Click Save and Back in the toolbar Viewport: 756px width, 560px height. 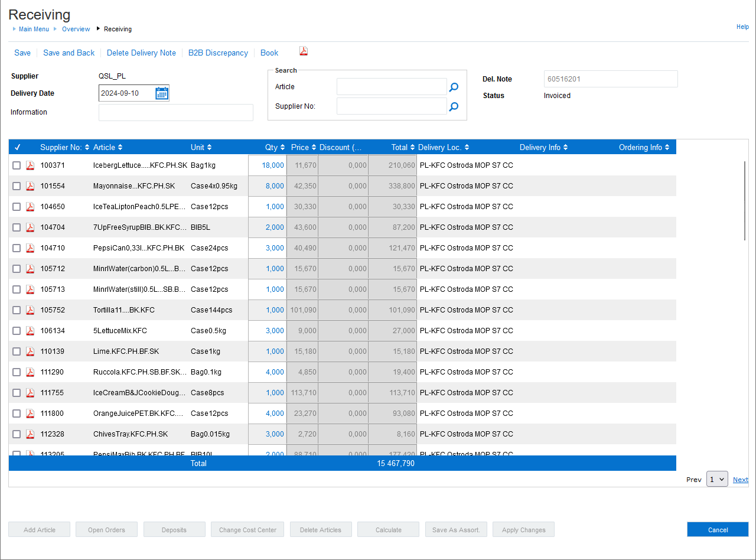[69, 53]
